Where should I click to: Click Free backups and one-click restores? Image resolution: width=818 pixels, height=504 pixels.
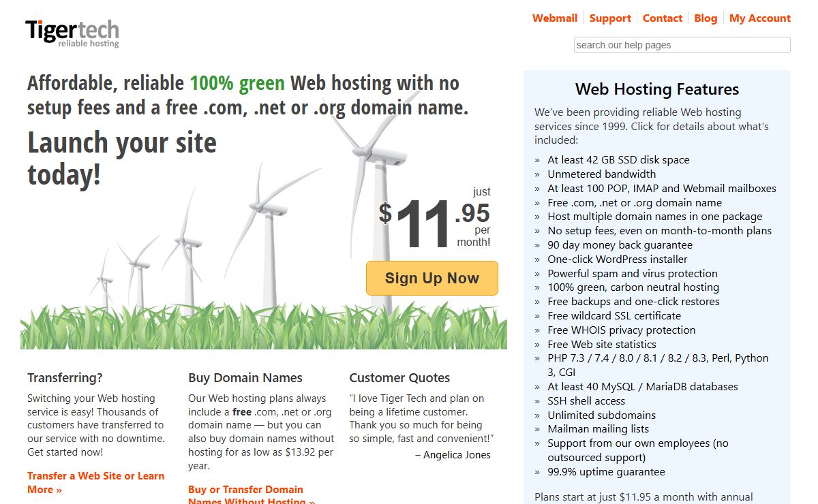pyautogui.click(x=634, y=302)
